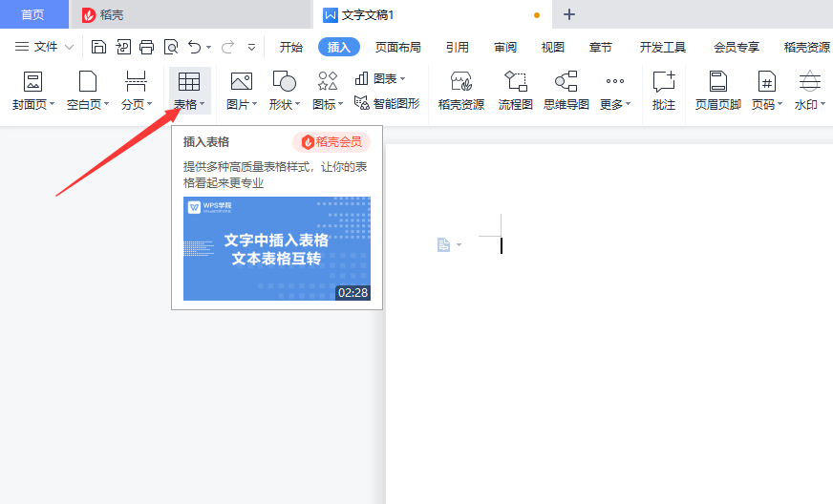Click the 图标 icons library button
Screen dimensions: 833x504
tap(328, 81)
